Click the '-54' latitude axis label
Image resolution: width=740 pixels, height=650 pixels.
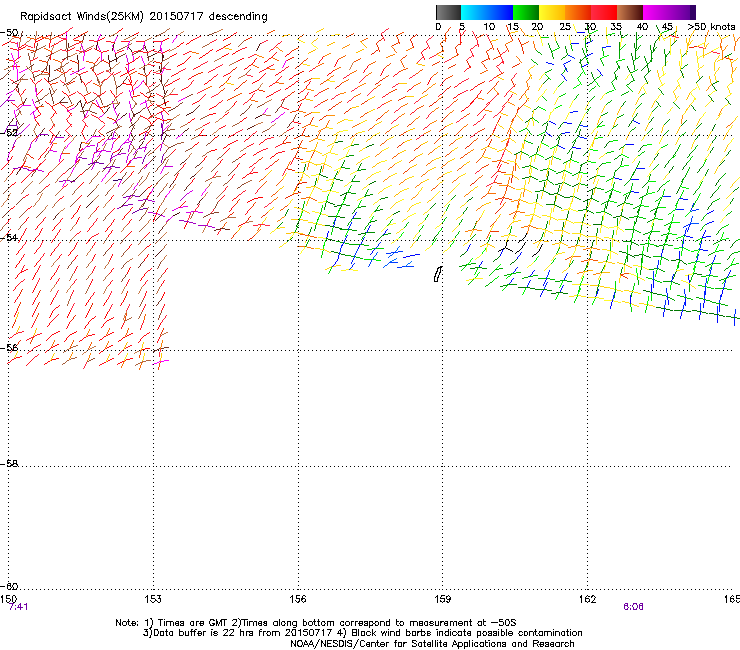[10, 237]
